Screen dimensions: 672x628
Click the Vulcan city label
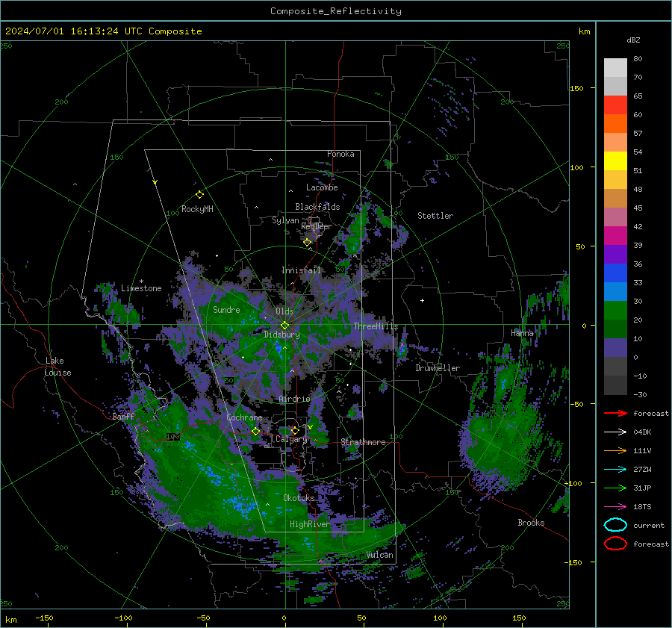pyautogui.click(x=380, y=555)
